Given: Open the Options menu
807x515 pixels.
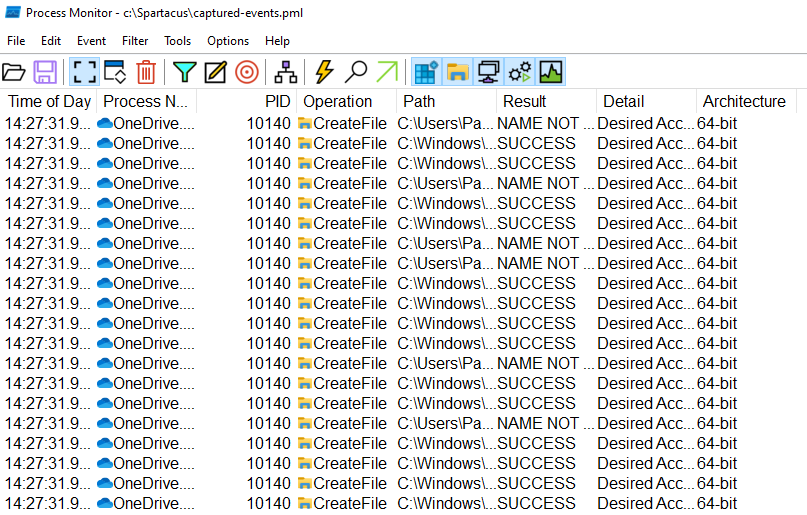Looking at the screenshot, I should click(228, 41).
